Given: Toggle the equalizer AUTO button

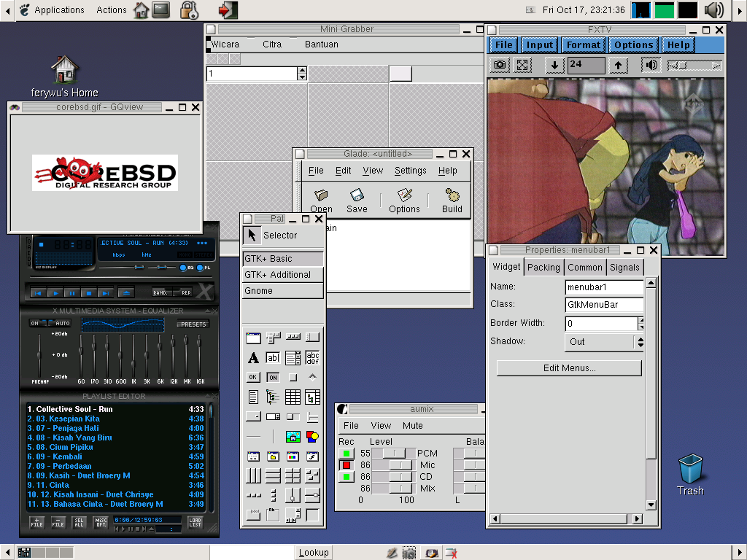Looking at the screenshot, I should coord(61,323).
